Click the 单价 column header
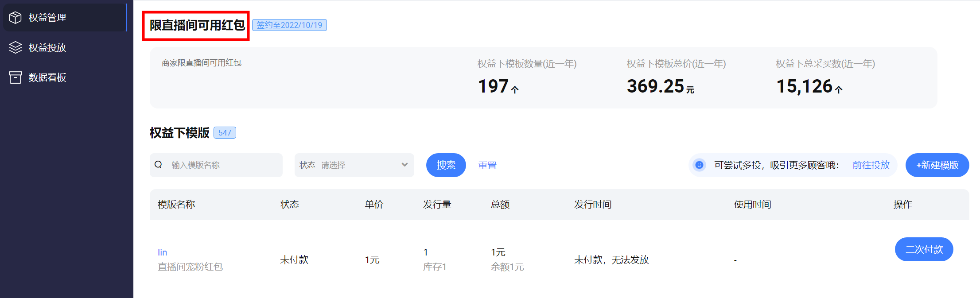This screenshot has width=980, height=298. click(x=374, y=205)
